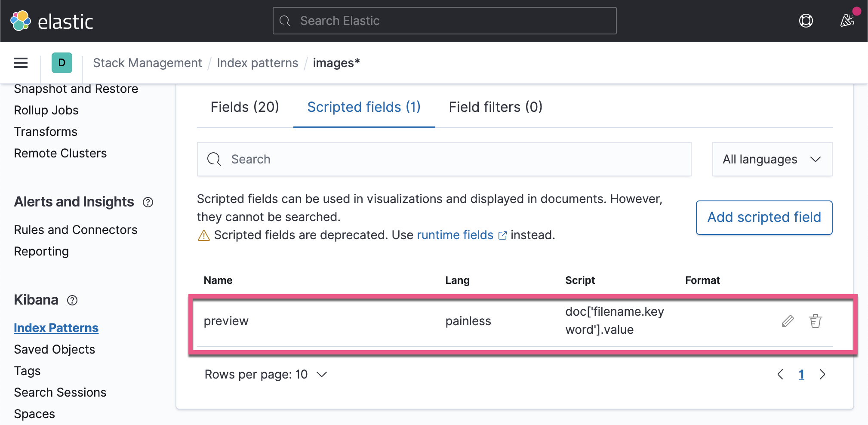The height and width of the screenshot is (425, 868).
Task: Open the hamburger navigation menu
Action: pyautogui.click(x=20, y=63)
